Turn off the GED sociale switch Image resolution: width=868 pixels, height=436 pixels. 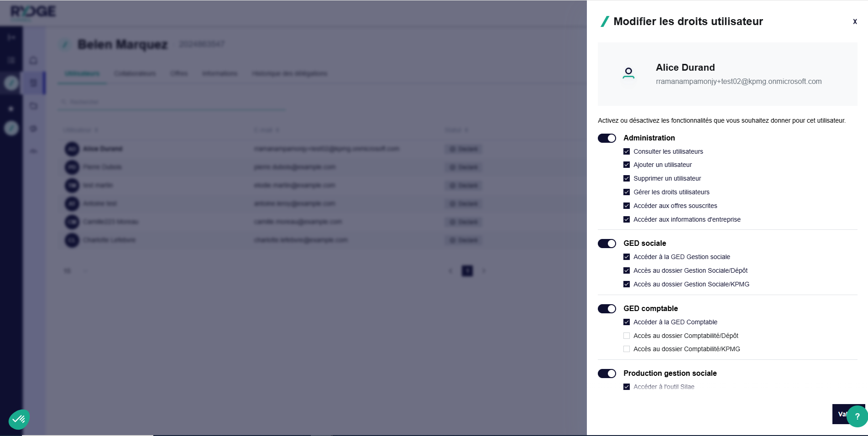607,244
